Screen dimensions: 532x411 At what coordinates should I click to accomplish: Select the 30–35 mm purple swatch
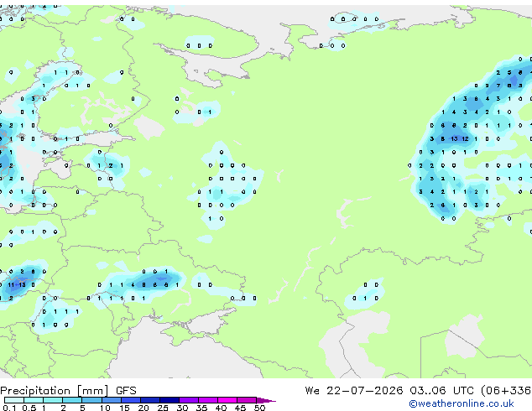point(189,400)
